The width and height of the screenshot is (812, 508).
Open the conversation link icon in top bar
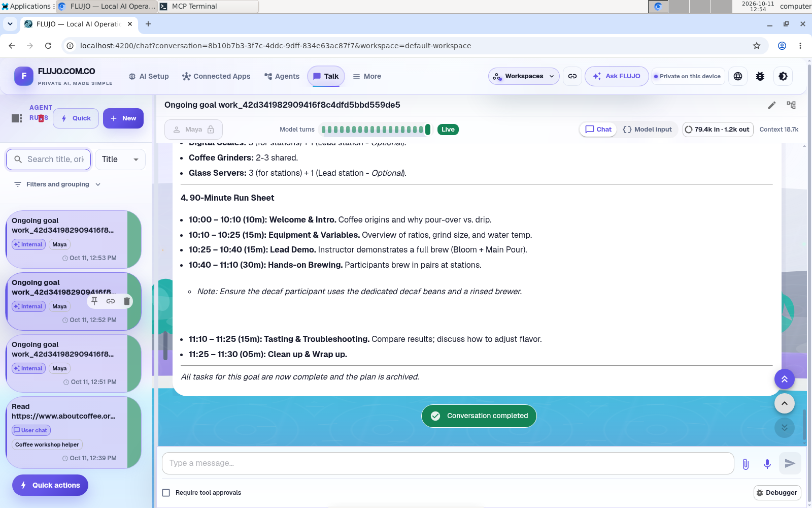[572, 76]
